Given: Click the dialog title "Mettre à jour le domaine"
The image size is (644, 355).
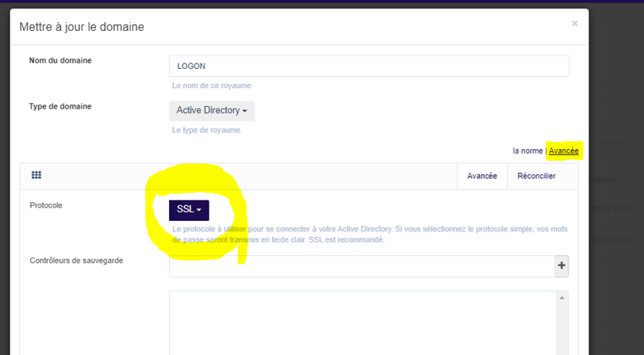Looking at the screenshot, I should [x=82, y=27].
